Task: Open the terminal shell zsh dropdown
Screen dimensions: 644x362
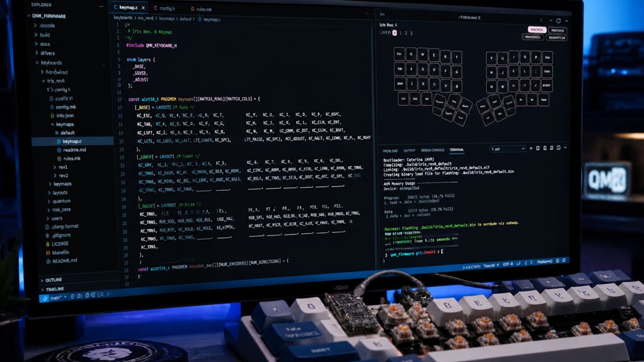Action: click(x=508, y=149)
